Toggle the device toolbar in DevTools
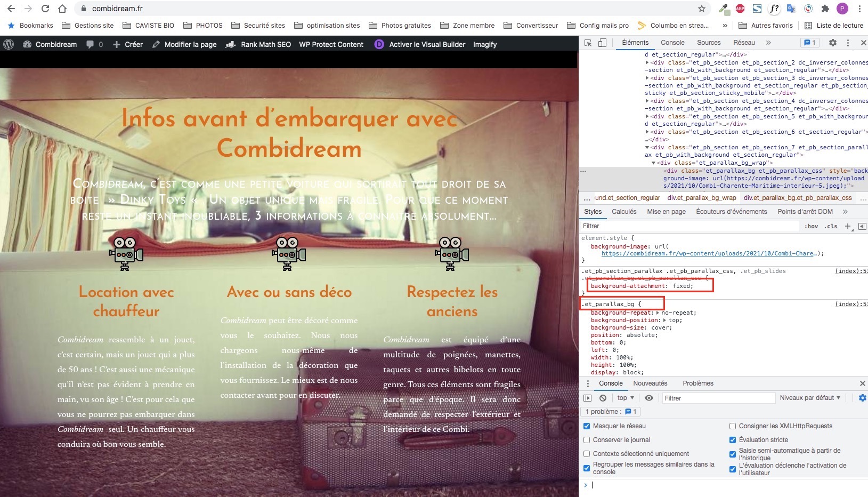868x497 pixels. (x=602, y=43)
